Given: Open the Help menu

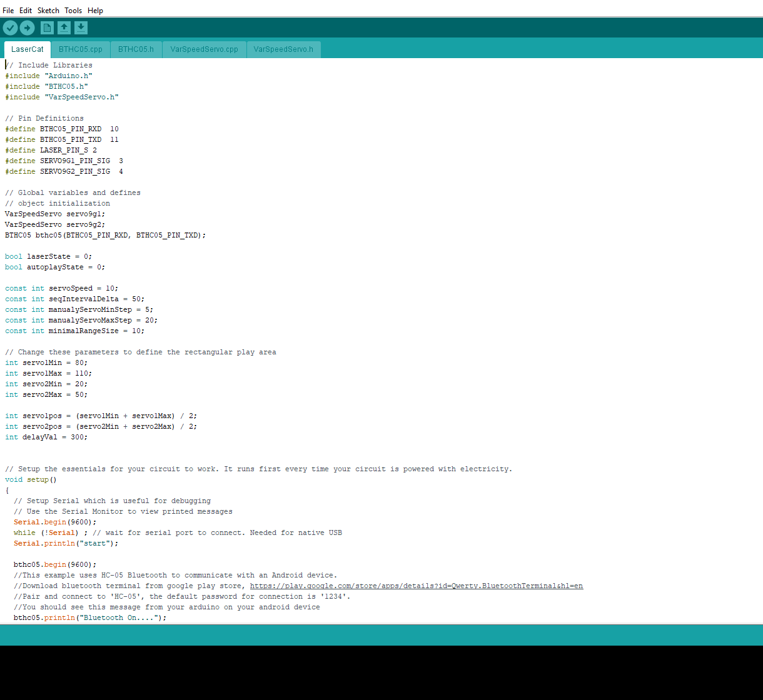Looking at the screenshot, I should pyautogui.click(x=95, y=10).
